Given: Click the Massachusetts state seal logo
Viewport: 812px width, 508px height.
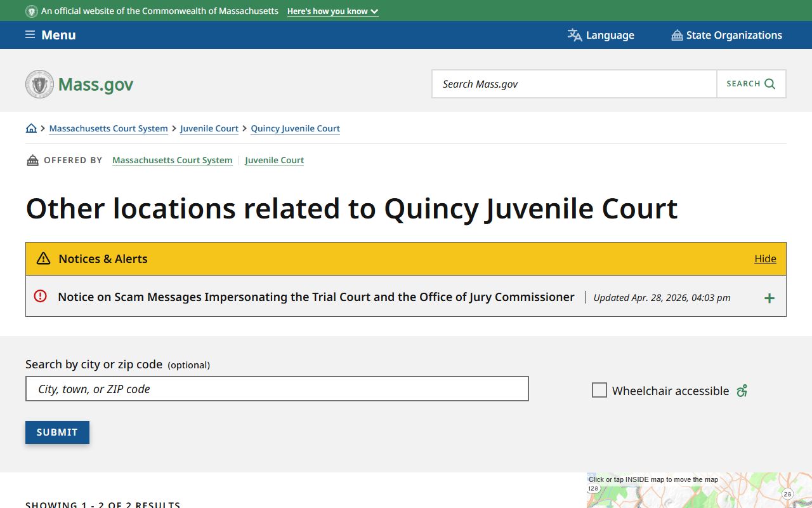Looking at the screenshot, I should click(x=39, y=84).
